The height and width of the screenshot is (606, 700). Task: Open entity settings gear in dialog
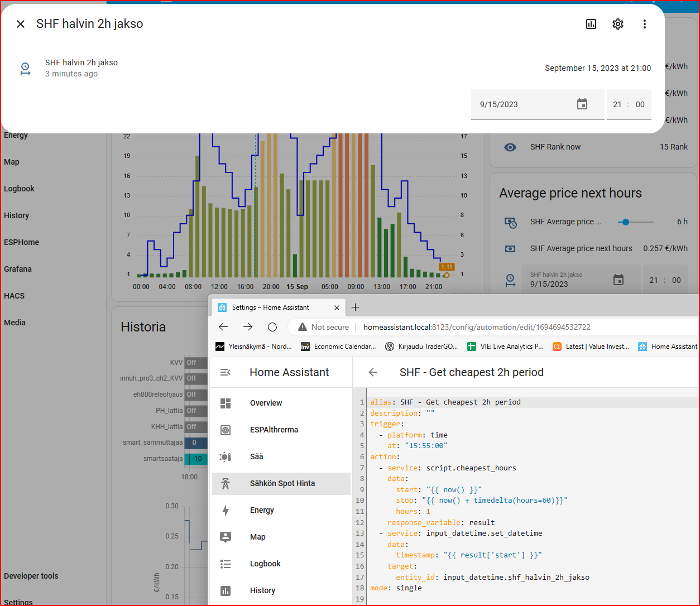click(x=617, y=24)
